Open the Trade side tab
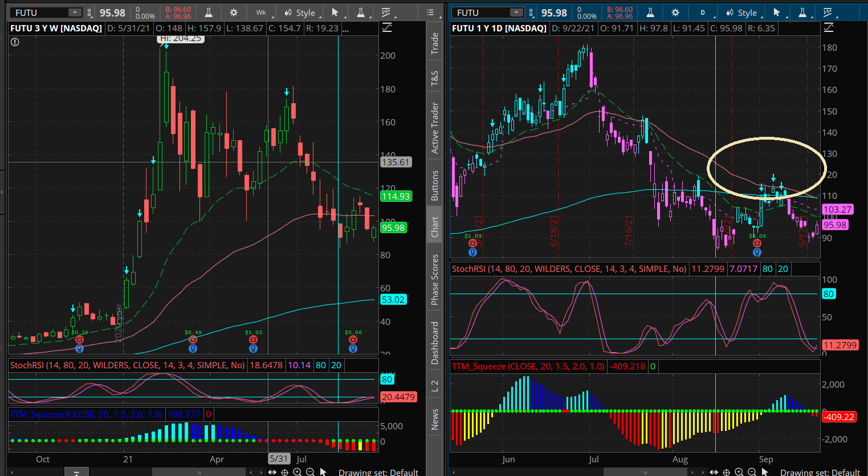868x476 pixels. coord(434,44)
